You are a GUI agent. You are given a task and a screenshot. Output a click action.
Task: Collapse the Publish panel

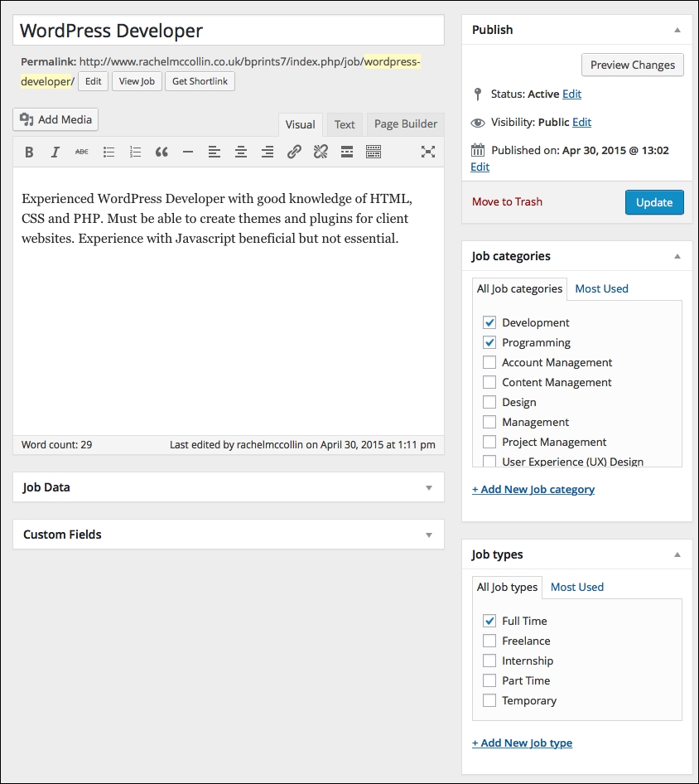[x=677, y=30]
